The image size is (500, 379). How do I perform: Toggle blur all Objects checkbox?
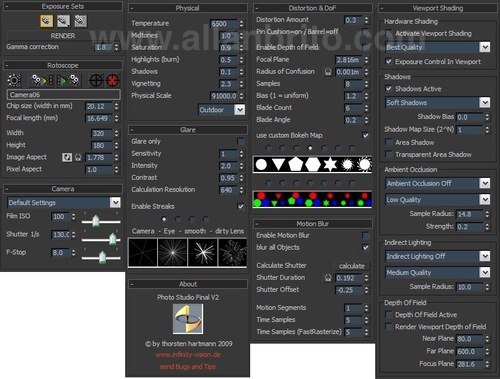(366, 247)
